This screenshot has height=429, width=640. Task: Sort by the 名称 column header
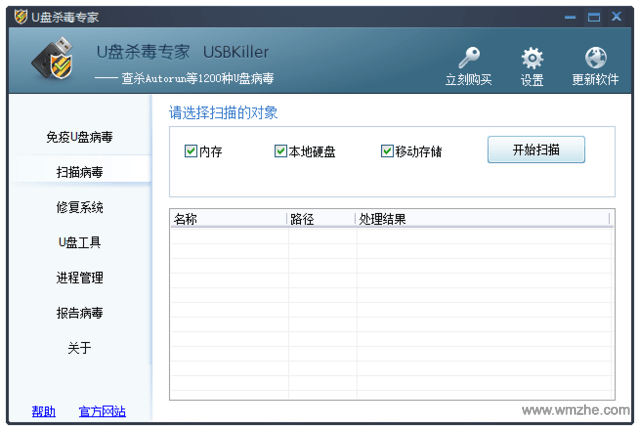(229, 219)
